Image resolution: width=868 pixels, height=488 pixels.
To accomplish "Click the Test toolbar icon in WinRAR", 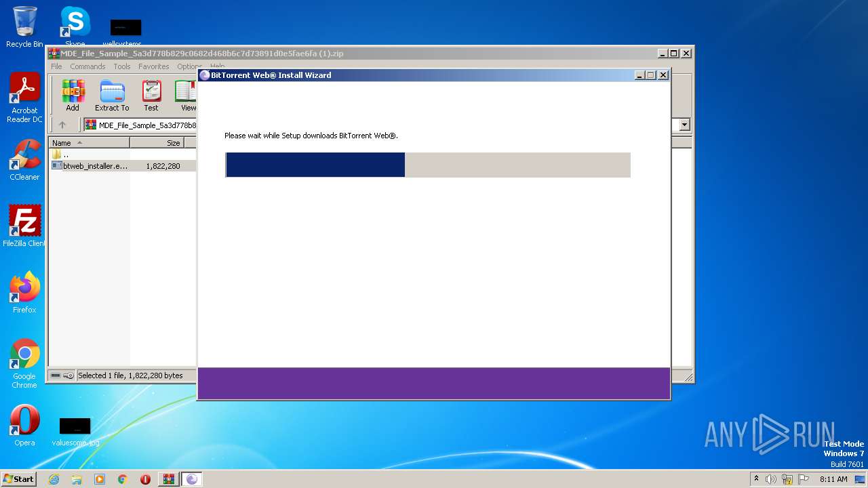I will [151, 95].
